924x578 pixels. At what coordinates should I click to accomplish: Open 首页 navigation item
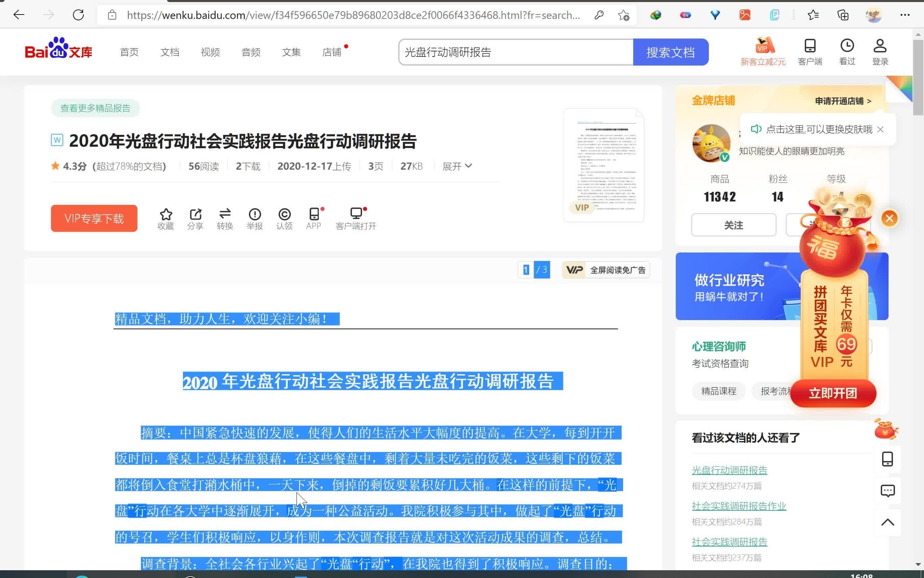[129, 52]
